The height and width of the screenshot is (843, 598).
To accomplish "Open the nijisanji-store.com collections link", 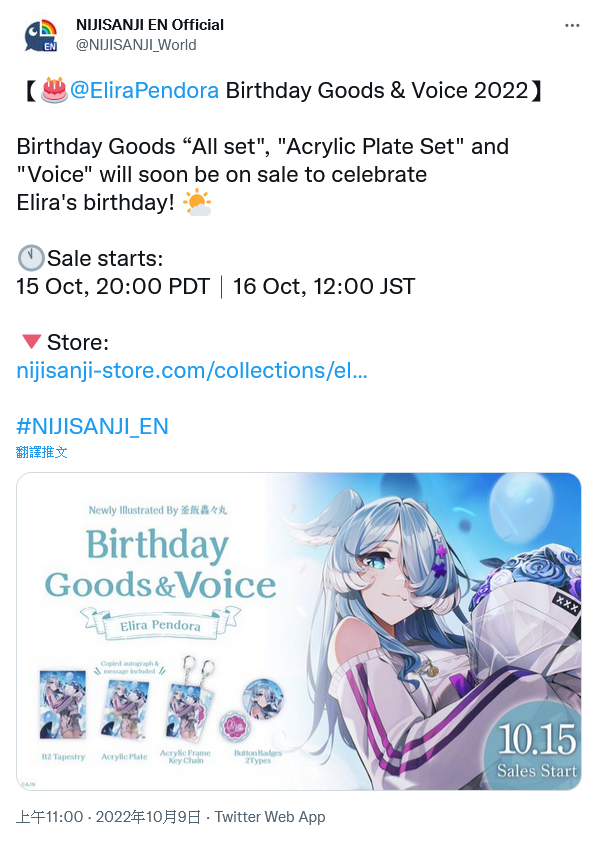I will pyautogui.click(x=192, y=370).
